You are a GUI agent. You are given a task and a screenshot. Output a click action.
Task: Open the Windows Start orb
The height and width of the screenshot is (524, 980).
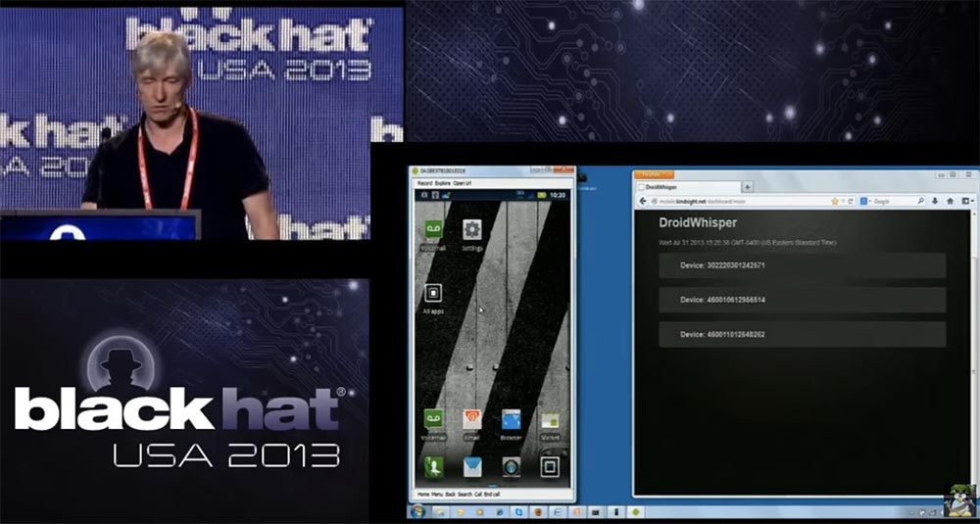coord(417,512)
